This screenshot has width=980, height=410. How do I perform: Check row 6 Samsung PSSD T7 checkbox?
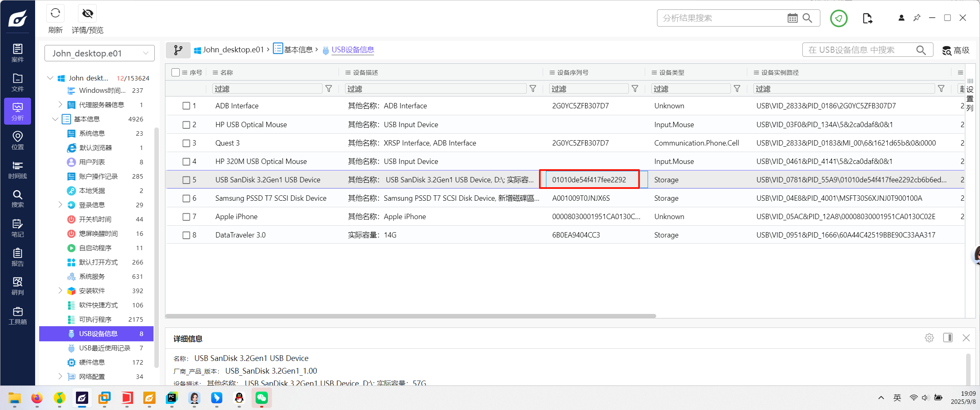coord(186,198)
